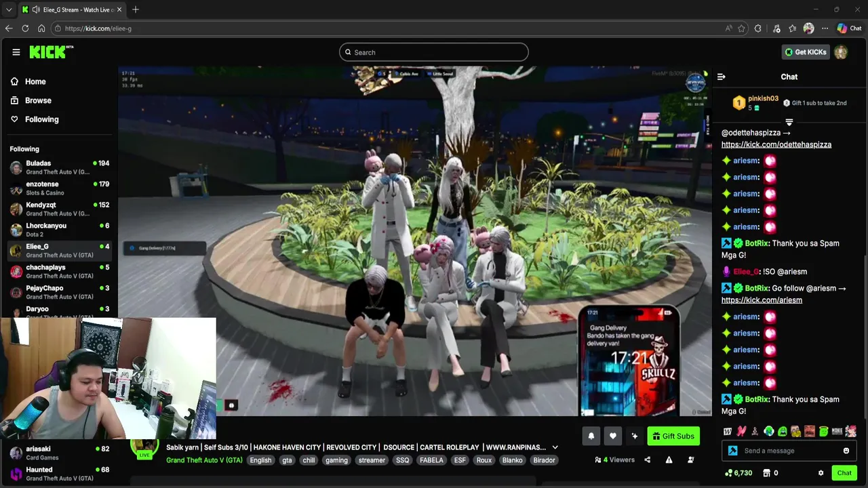Screen dimensions: 868x488
Task: Open the shop icon showing 0
Action: point(770,473)
